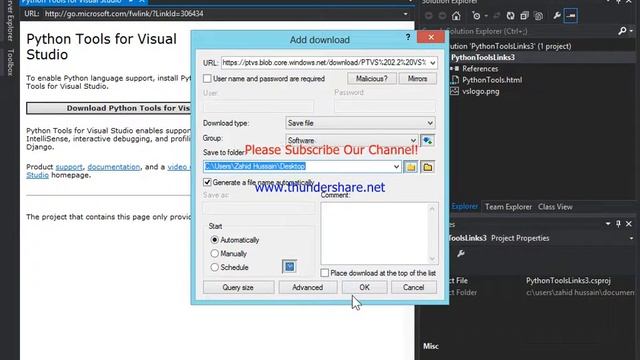Click the PythonToolsLinks3.csproj property value
The height and width of the screenshot is (360, 640).
coord(568,280)
